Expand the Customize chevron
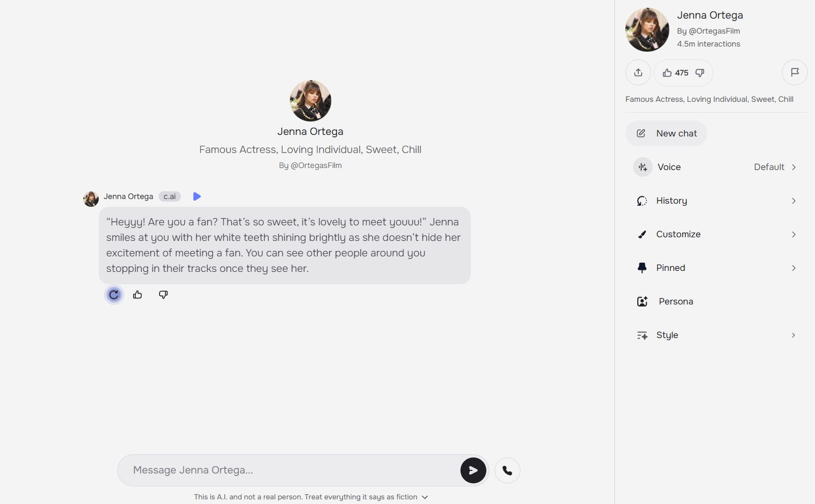Screen dimensions: 815x504 pos(794,234)
